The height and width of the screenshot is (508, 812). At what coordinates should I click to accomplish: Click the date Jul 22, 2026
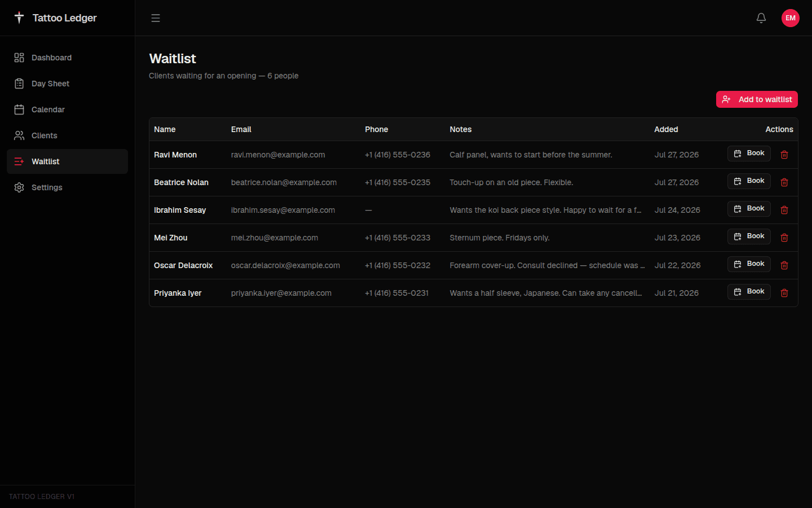[x=677, y=265]
